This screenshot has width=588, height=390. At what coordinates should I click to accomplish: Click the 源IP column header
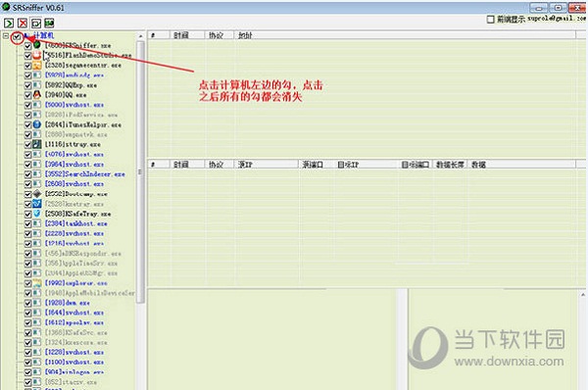coord(267,165)
